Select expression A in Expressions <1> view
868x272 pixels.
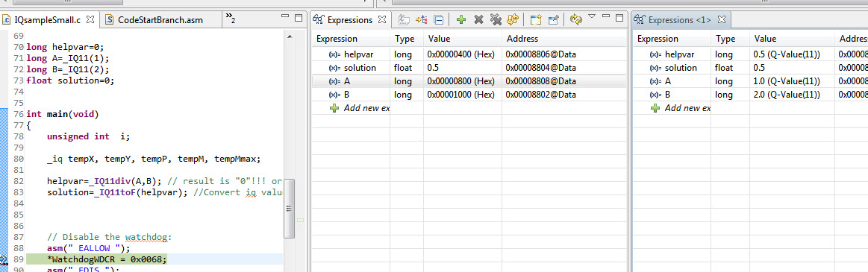pyautogui.click(x=751, y=81)
